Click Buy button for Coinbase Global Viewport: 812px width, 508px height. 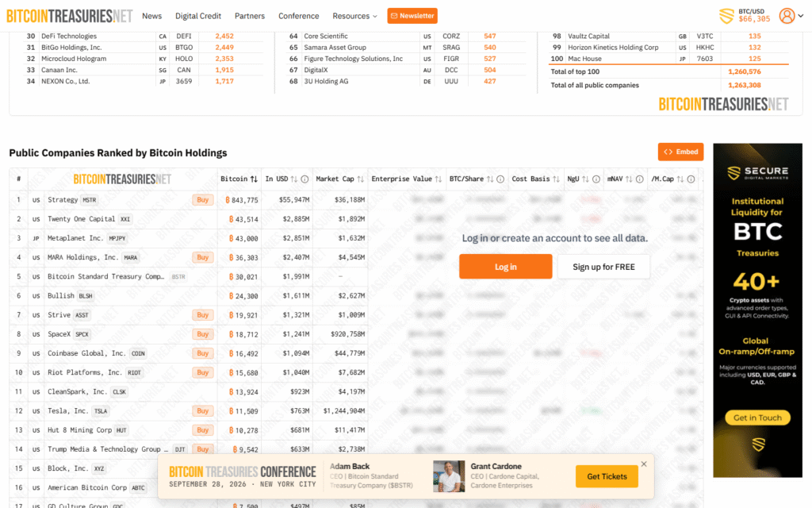203,353
